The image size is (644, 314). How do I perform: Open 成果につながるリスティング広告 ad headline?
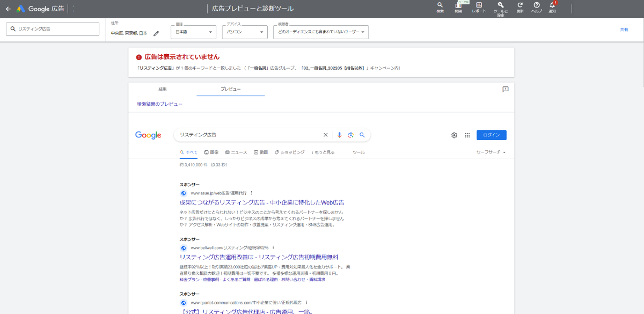(x=262, y=202)
